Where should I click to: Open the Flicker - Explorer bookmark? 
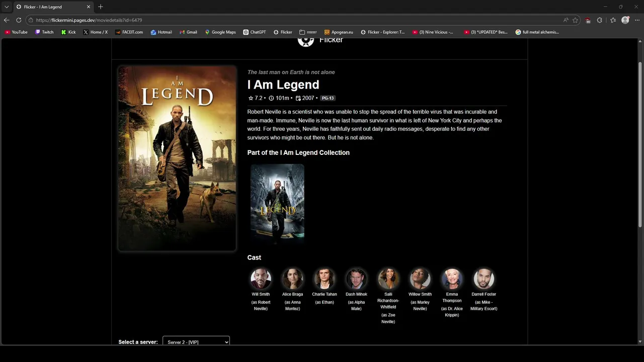click(x=382, y=32)
